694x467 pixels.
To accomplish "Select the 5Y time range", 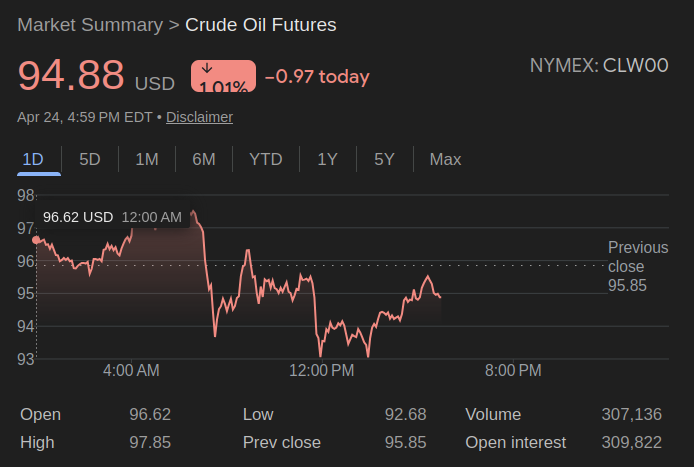I will coord(384,159).
